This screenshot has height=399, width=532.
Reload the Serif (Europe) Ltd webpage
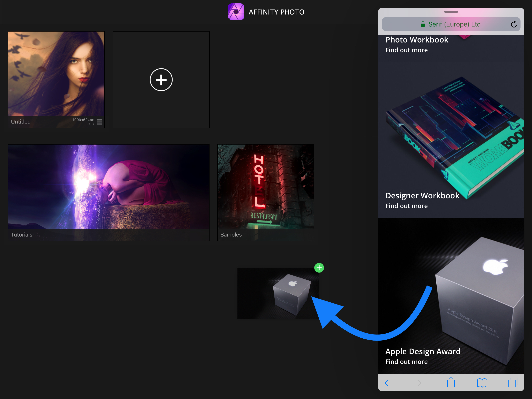click(x=514, y=24)
